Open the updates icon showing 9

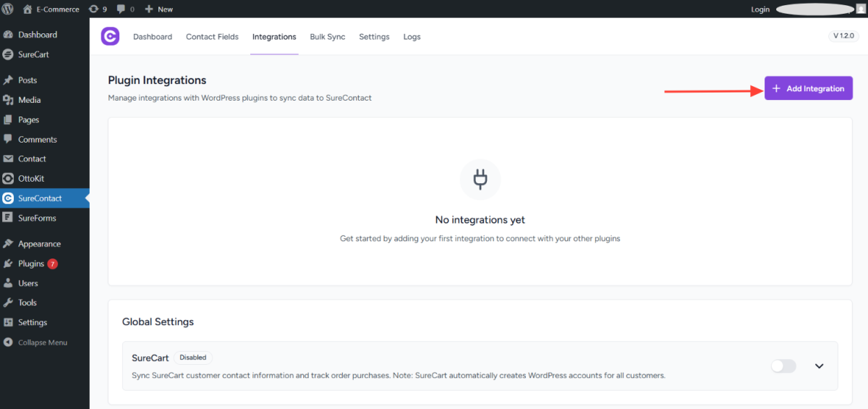97,9
